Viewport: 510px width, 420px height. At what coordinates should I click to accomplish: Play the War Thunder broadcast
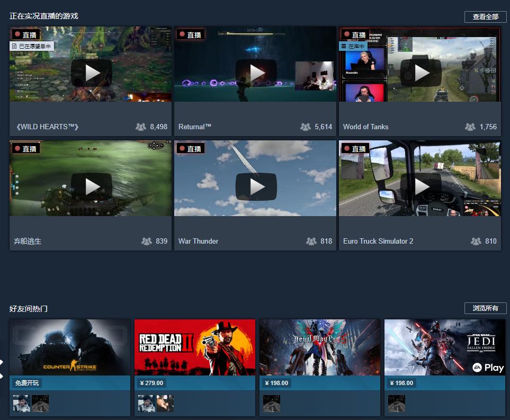click(256, 187)
